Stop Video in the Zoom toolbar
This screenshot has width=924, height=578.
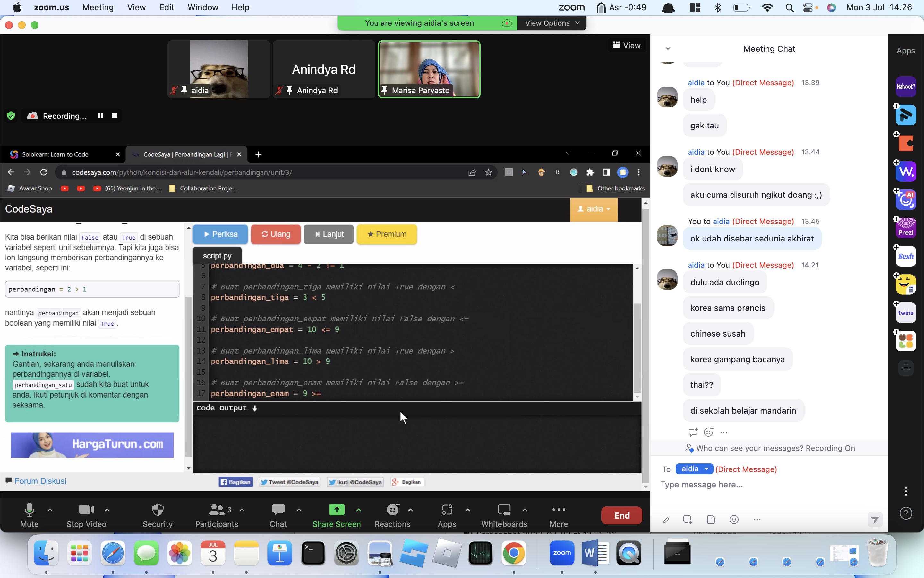tap(86, 515)
